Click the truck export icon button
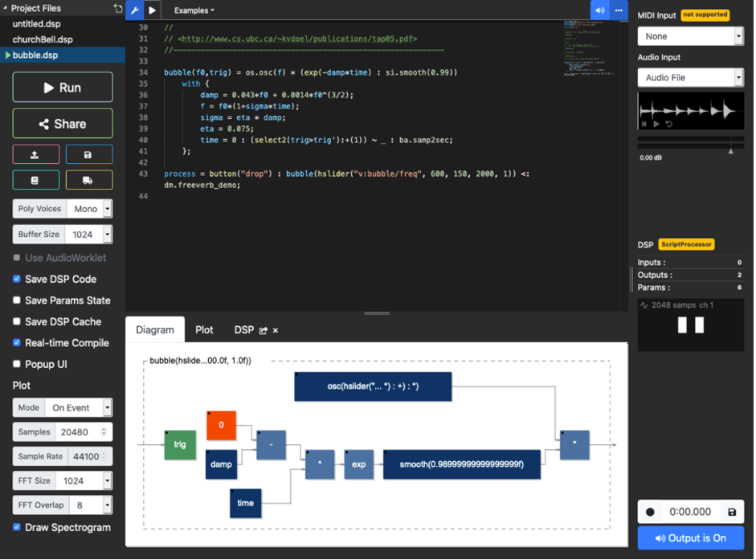The image size is (756, 560). [x=88, y=180]
